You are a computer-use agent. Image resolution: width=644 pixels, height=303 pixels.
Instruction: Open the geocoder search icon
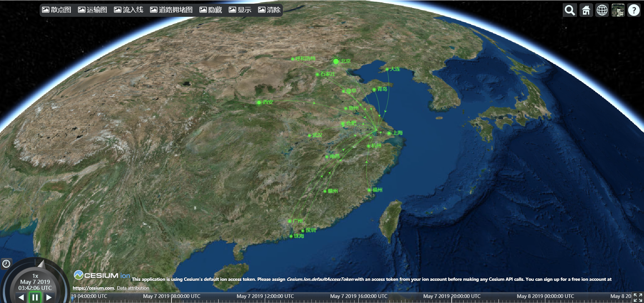(570, 10)
